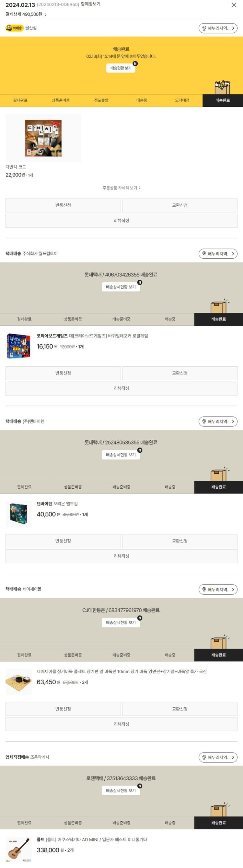Click 반품신청 for 다빈치 코드

[63, 205]
